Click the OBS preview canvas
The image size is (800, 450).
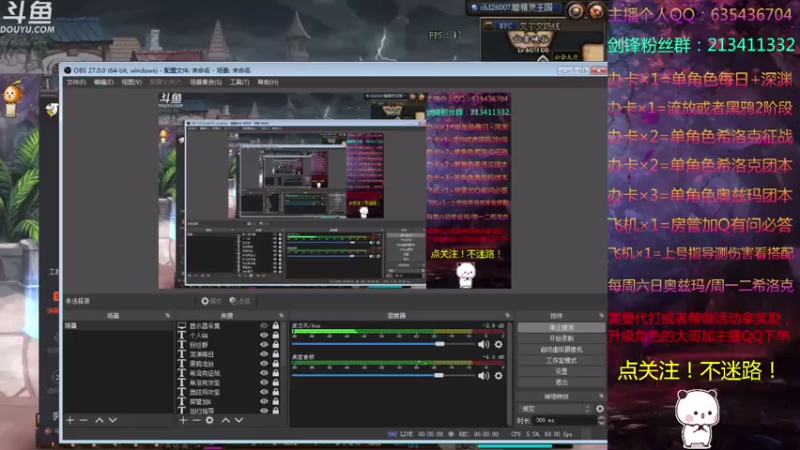pos(335,190)
